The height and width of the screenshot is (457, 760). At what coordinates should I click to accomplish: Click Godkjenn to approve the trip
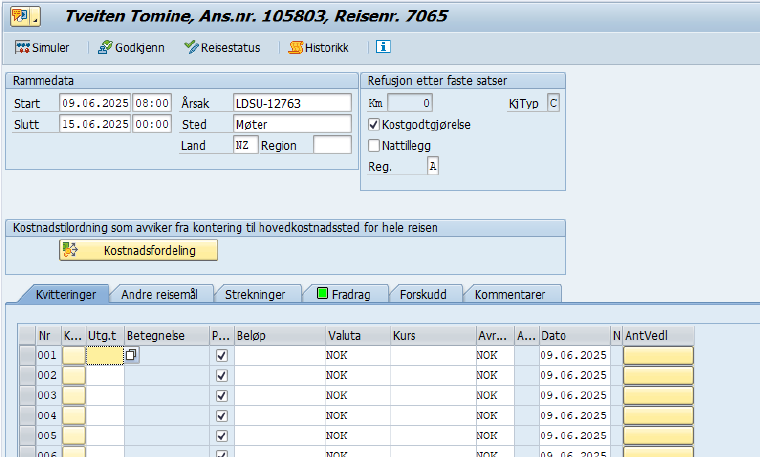click(x=131, y=47)
